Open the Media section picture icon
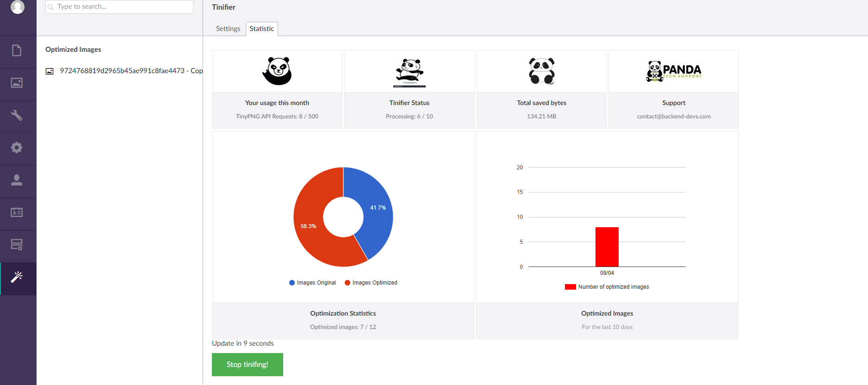This screenshot has height=385, width=868. tap(17, 83)
